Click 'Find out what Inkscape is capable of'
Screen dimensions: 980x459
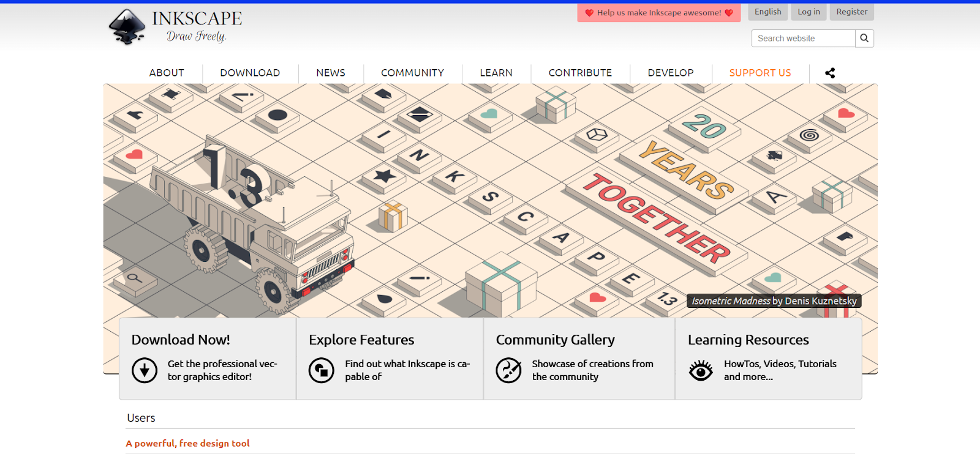[x=407, y=370]
